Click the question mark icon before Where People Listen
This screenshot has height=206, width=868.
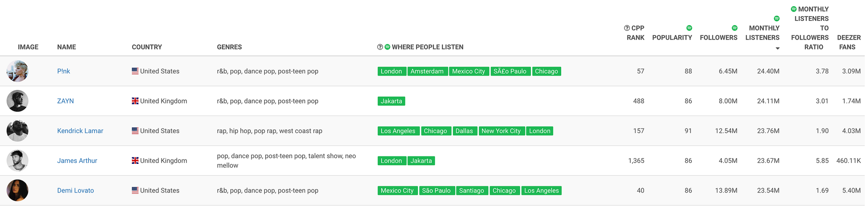(380, 47)
